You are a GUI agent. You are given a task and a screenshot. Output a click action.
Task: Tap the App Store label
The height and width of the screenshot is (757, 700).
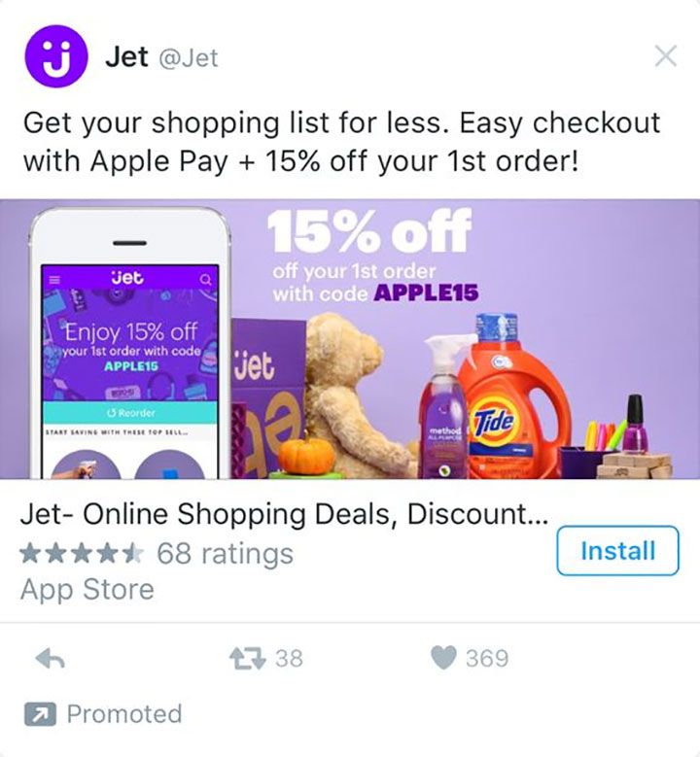click(87, 590)
